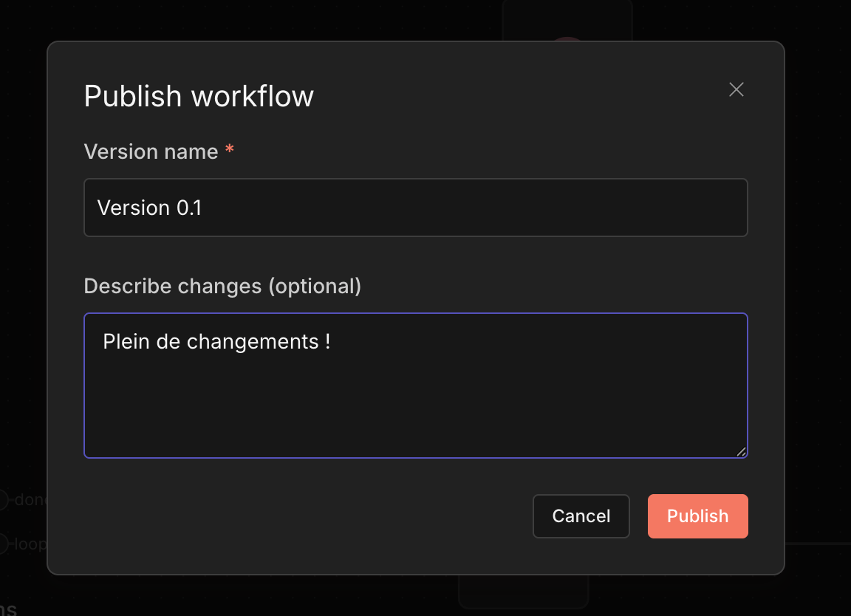The height and width of the screenshot is (616, 851).
Task: Close the Publish workflow dialog with X
Action: point(736,90)
